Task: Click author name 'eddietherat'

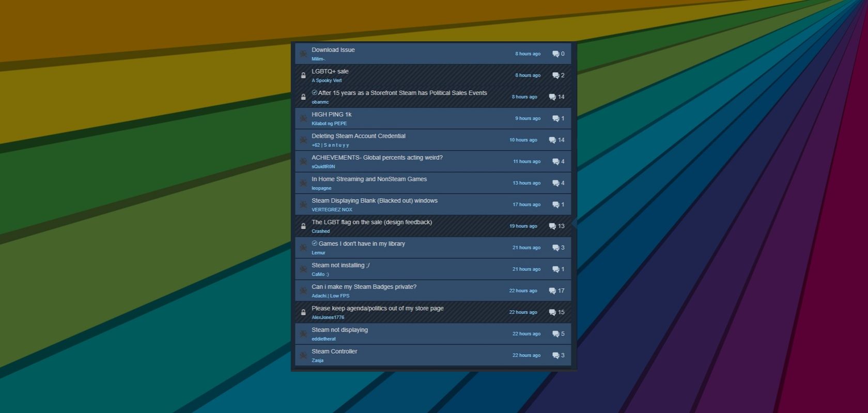Action: 323,339
